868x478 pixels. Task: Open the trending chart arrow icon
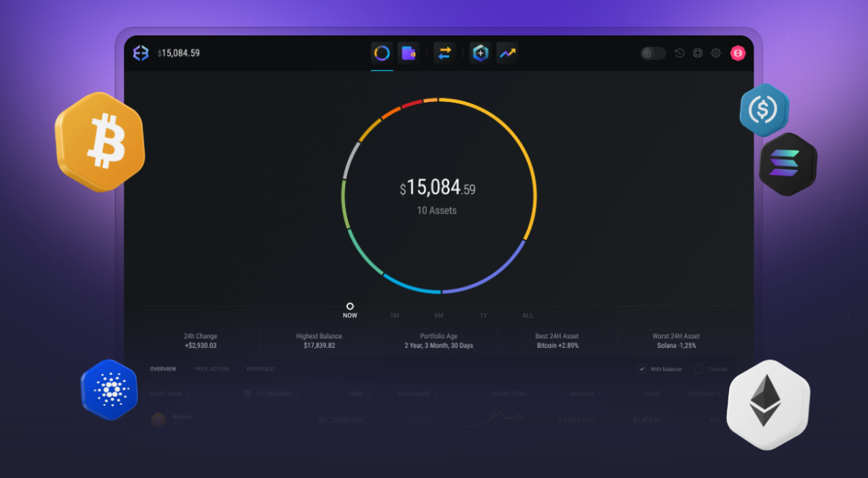coord(507,53)
